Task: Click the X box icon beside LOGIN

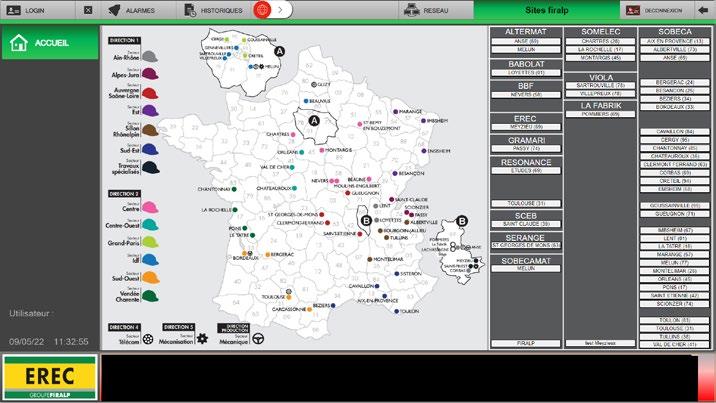Action: point(88,10)
